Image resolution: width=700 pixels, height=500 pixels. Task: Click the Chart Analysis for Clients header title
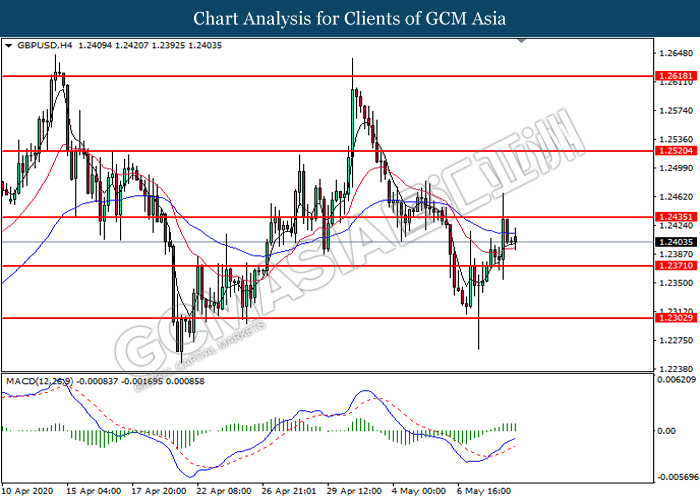pyautogui.click(x=350, y=19)
